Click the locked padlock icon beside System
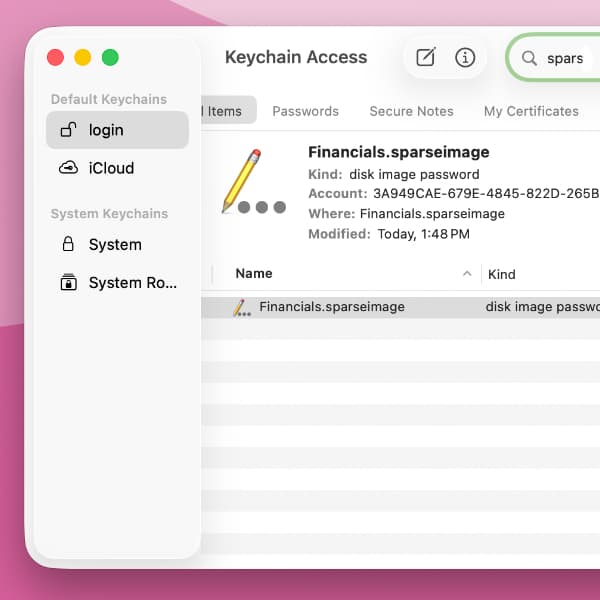600x600 pixels. 68,244
